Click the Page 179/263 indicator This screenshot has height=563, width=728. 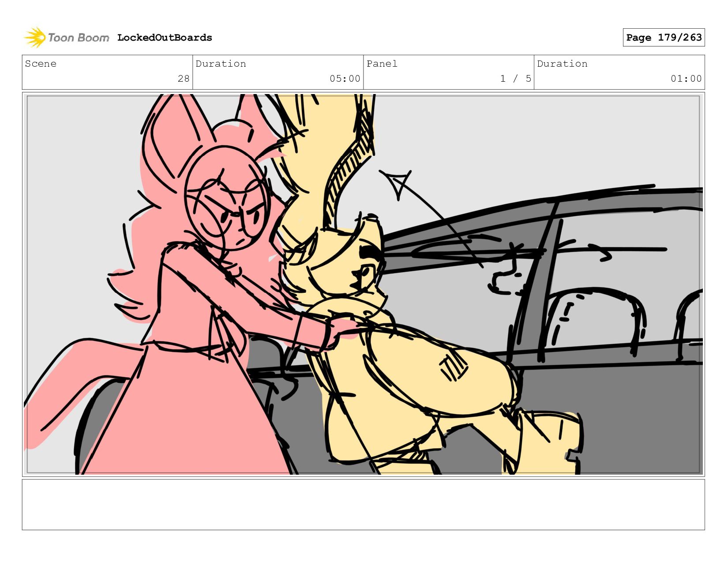coord(664,38)
